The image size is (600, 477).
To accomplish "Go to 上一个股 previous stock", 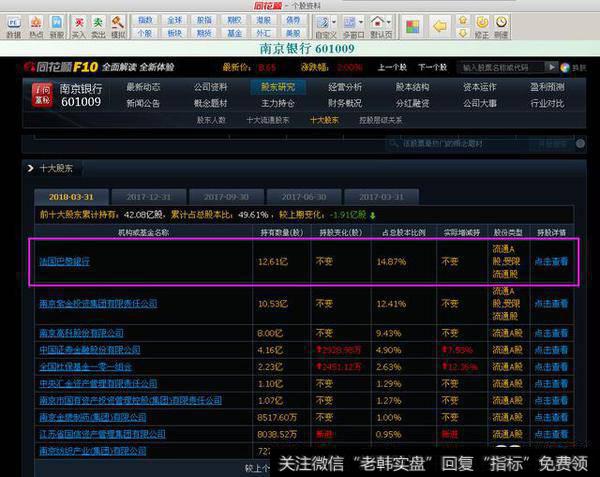I will pos(392,68).
